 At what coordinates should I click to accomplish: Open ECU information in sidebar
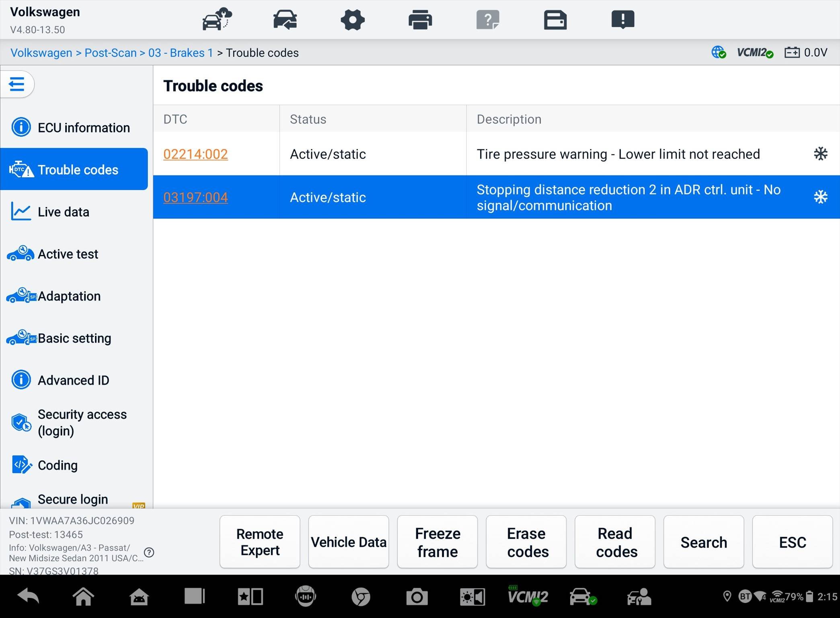74,128
